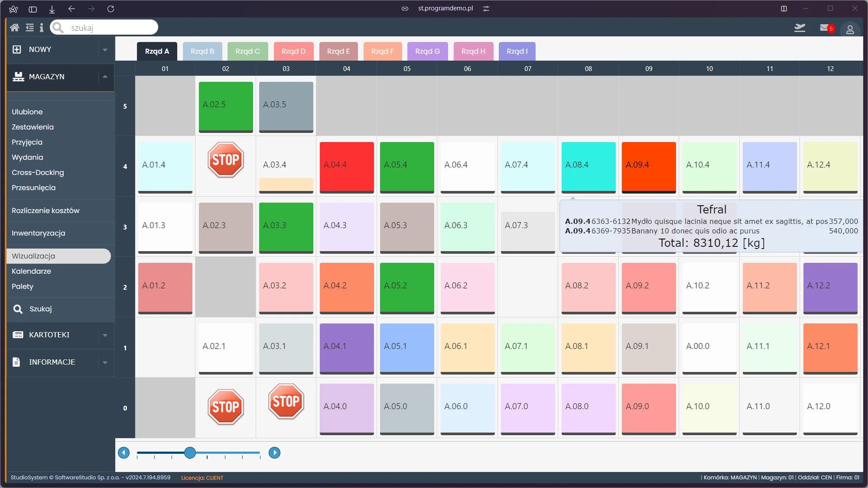This screenshot has height=488, width=868.
Task: Switch to the Rząd G tab
Action: [x=427, y=51]
